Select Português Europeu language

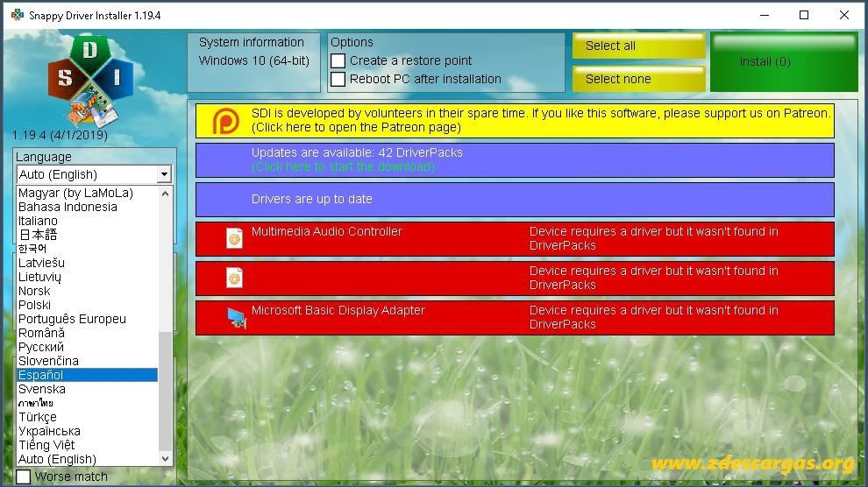[88, 319]
